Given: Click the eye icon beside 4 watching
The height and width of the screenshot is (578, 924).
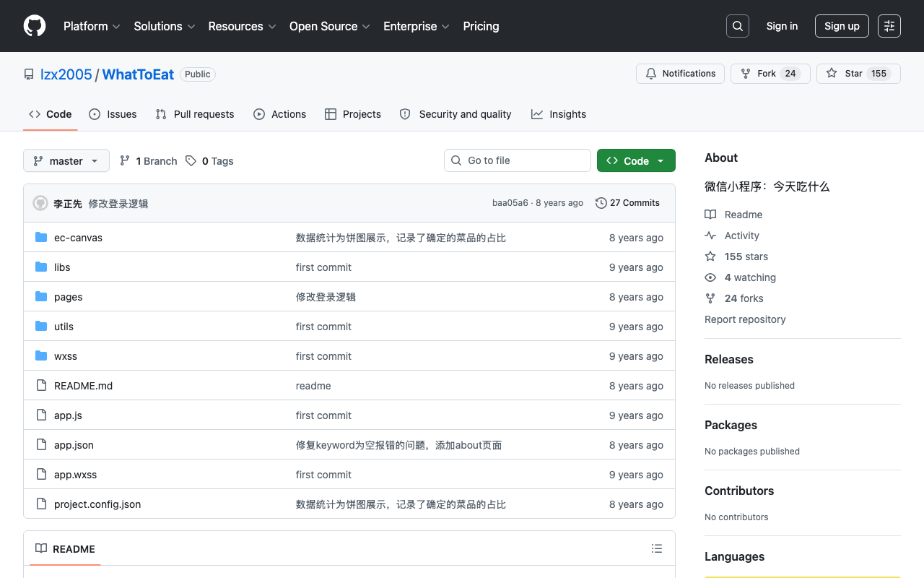Looking at the screenshot, I should pyautogui.click(x=710, y=277).
